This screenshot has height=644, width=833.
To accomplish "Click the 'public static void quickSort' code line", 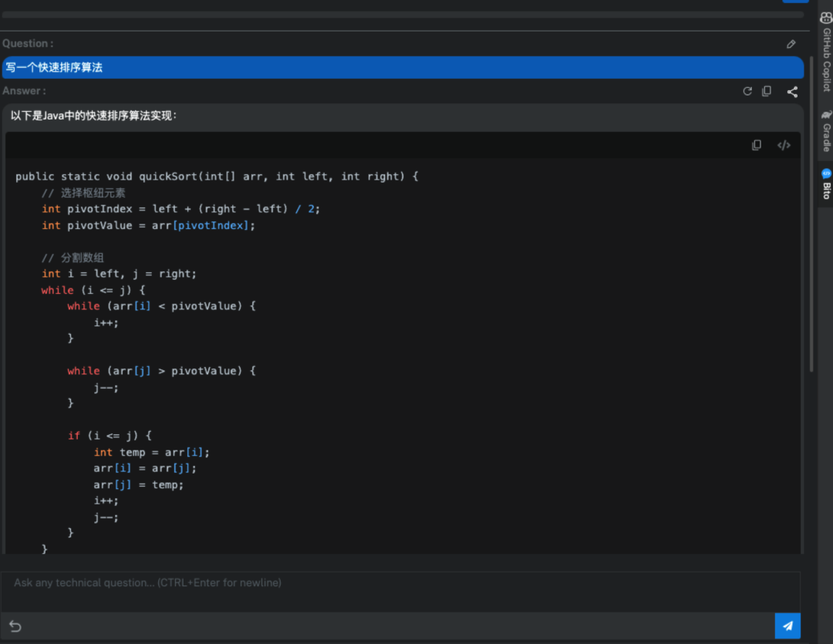I will pos(217,177).
